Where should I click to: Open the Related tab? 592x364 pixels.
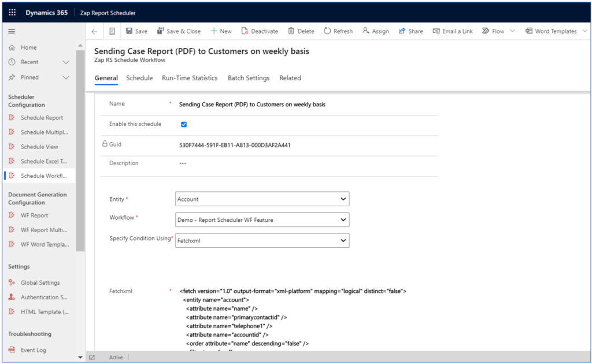[x=290, y=78]
